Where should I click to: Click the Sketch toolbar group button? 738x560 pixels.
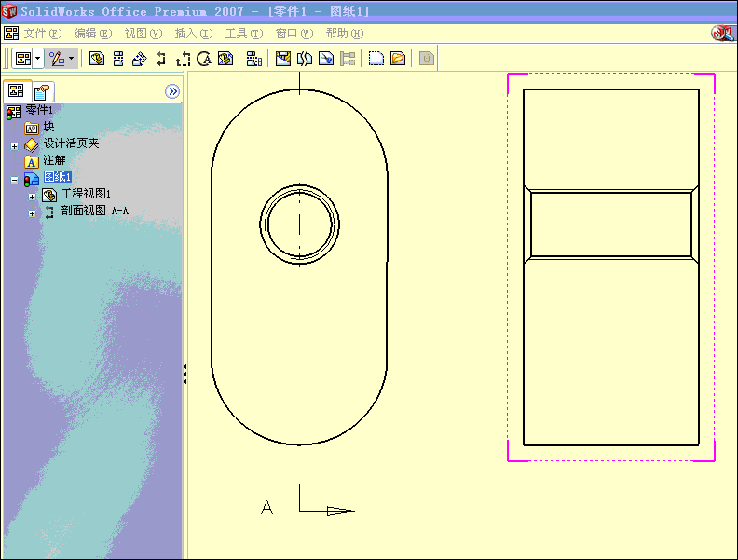pos(58,59)
